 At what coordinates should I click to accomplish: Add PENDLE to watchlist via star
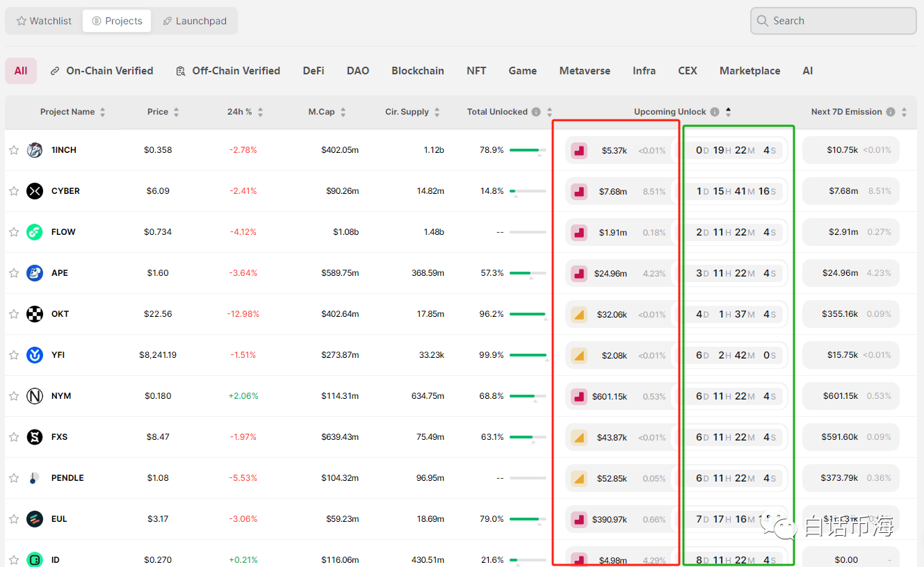pyautogui.click(x=14, y=478)
